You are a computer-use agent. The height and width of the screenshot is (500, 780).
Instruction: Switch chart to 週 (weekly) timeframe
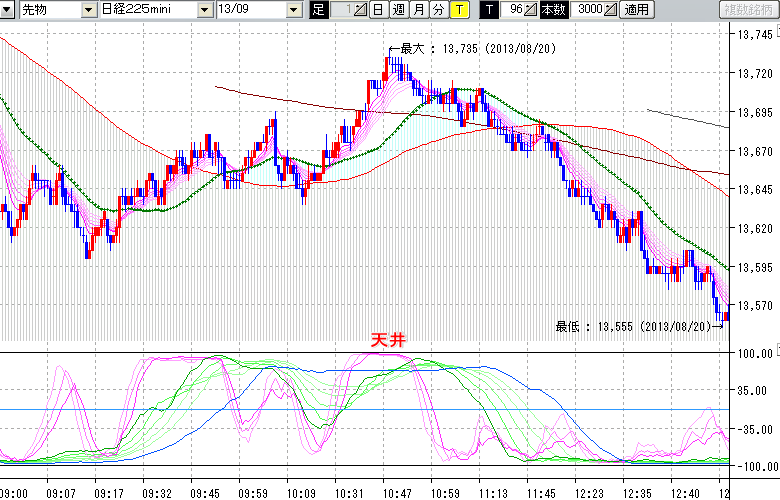pyautogui.click(x=398, y=10)
